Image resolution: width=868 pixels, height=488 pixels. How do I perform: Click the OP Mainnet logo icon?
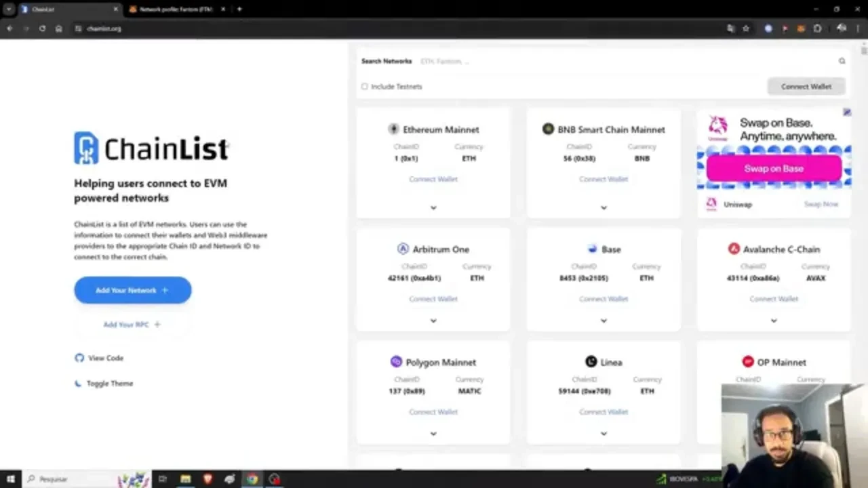(748, 362)
